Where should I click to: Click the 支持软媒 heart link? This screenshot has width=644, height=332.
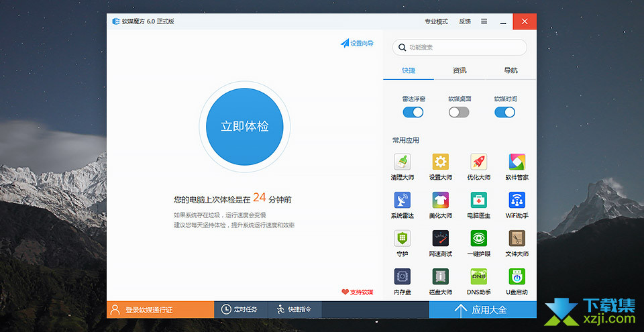(x=358, y=292)
